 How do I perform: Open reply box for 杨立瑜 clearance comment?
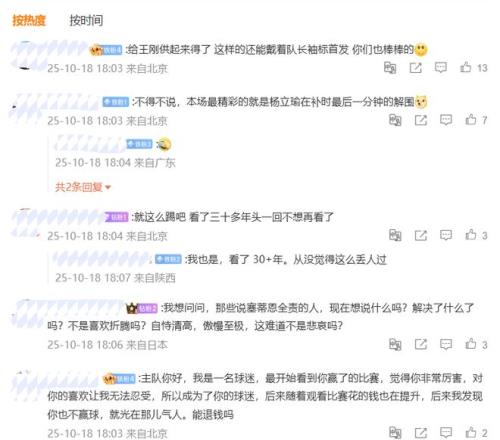[x=446, y=120]
